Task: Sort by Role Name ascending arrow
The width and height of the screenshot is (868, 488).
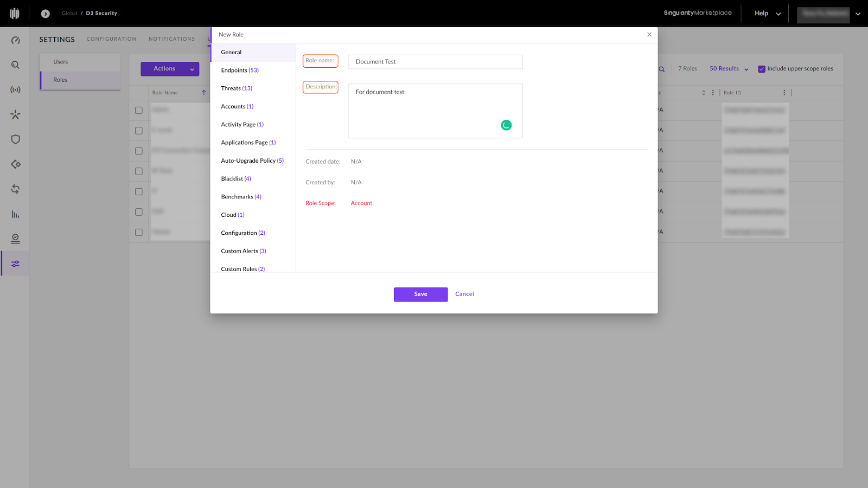Action: [204, 93]
